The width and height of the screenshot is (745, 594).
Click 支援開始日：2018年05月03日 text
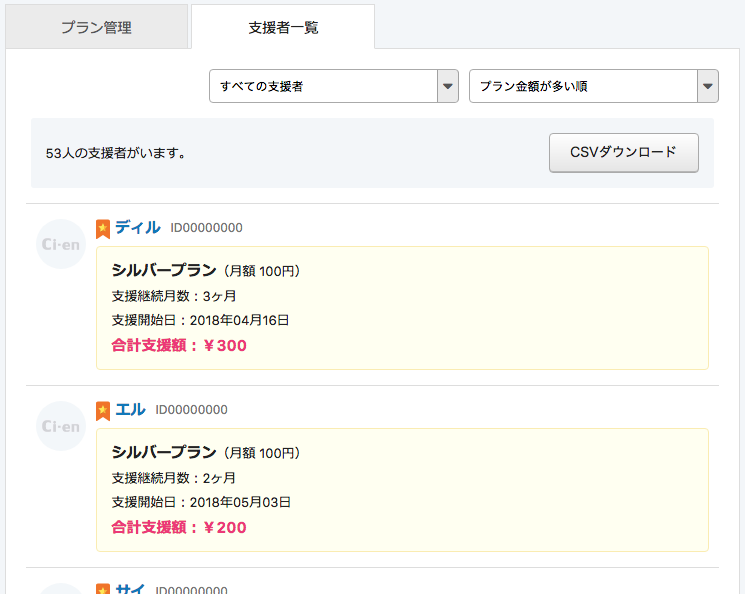pyautogui.click(x=201, y=502)
